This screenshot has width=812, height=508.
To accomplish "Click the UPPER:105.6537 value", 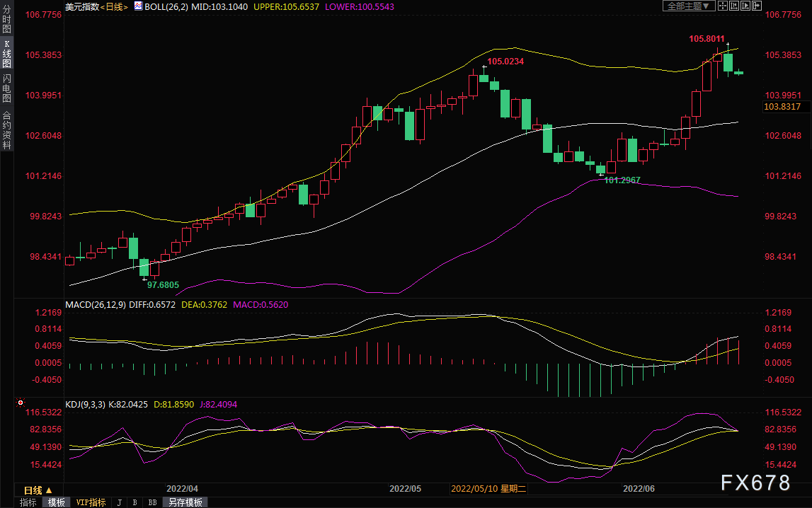I will [287, 7].
